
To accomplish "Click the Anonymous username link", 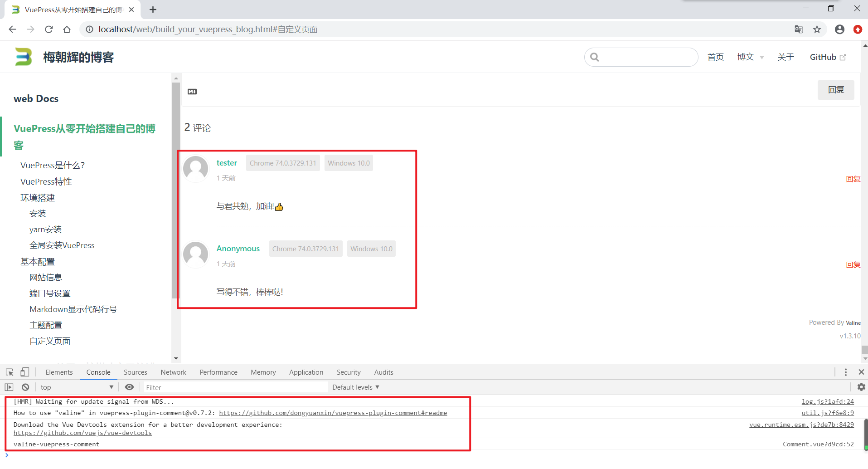I will pos(238,249).
